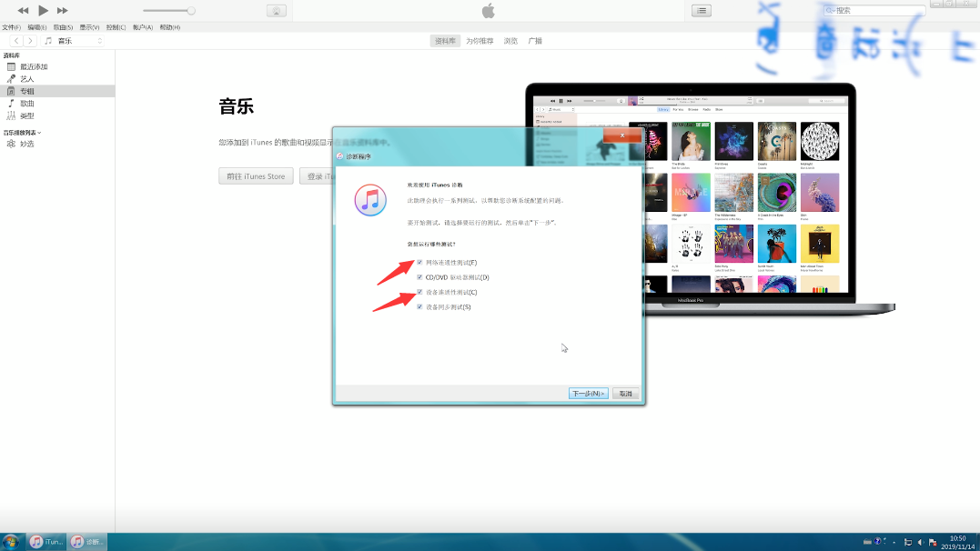Screen dimensions: 980x551
Task: Uncheck CD/DVD 驱动器测试(D) checkbox
Action: [x=419, y=277]
